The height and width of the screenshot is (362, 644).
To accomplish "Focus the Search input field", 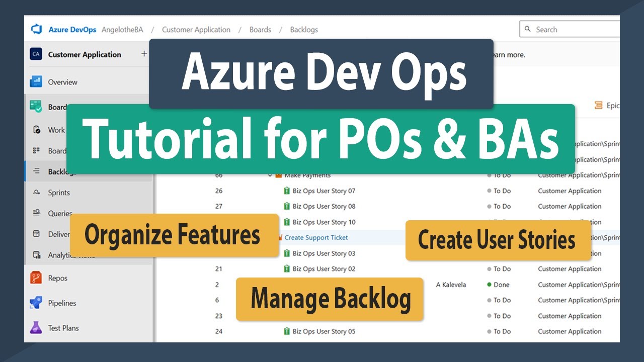I will (x=570, y=29).
